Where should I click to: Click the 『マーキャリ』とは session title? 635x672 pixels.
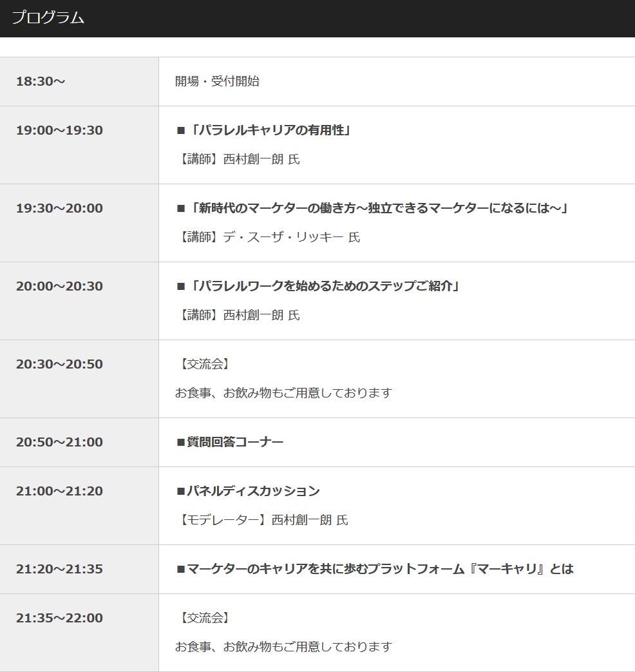point(375,569)
